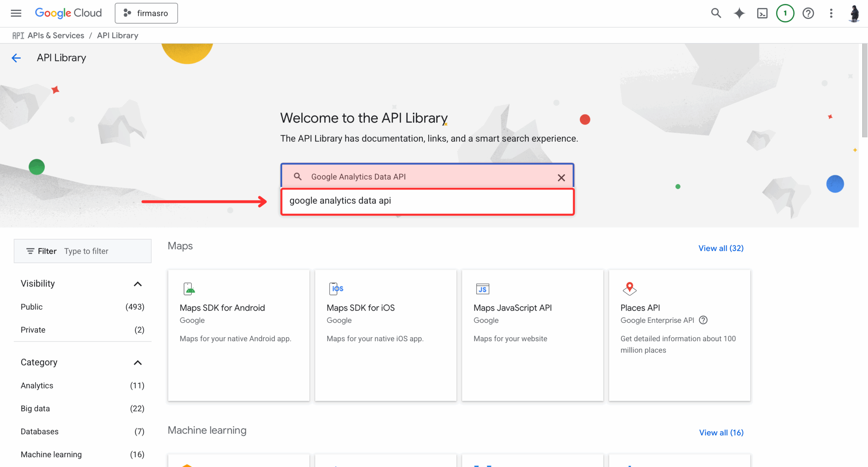
Task: Collapse the Visibility section chevron
Action: point(138,284)
